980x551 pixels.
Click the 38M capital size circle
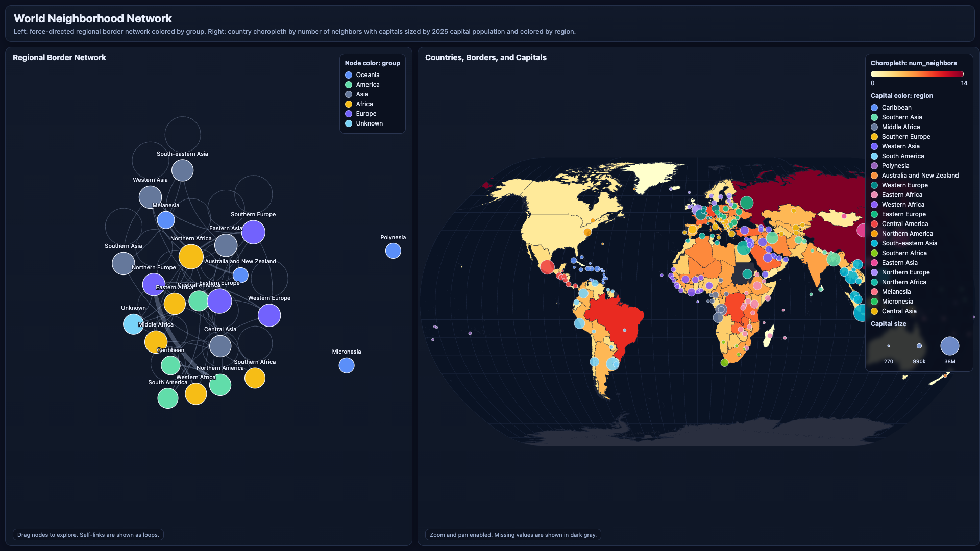point(950,346)
